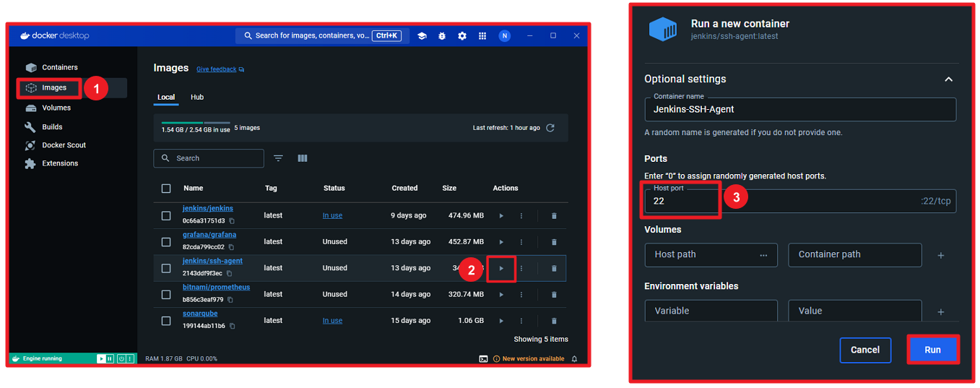Click New version available notice
This screenshot has width=980, height=388.
(533, 358)
